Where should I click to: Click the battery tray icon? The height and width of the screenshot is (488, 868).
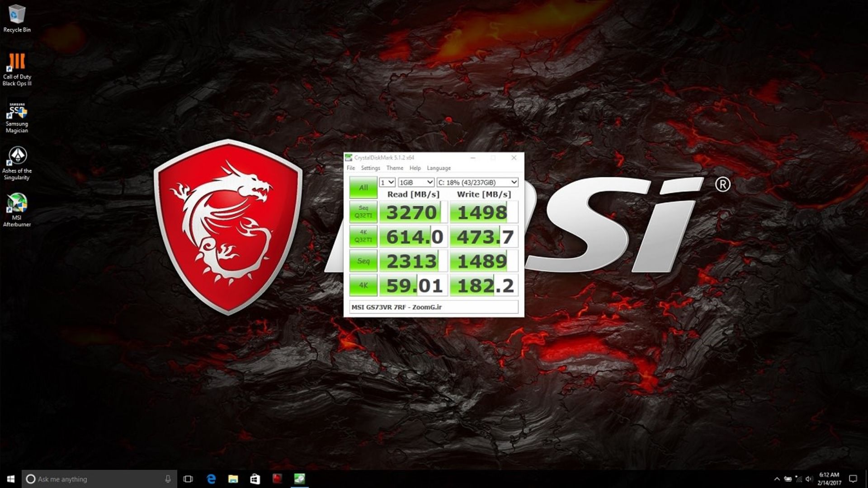(788, 479)
